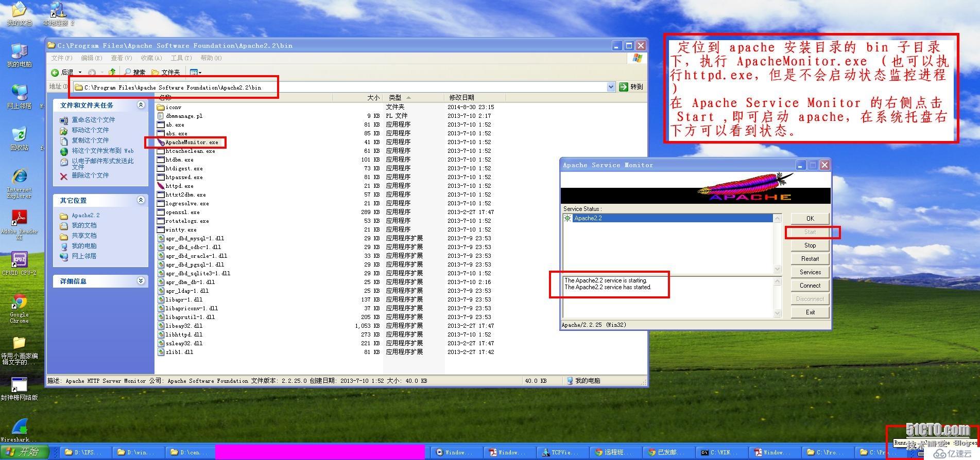Click Stop in Apache Service Monitor
The image size is (980, 460).
click(x=810, y=245)
